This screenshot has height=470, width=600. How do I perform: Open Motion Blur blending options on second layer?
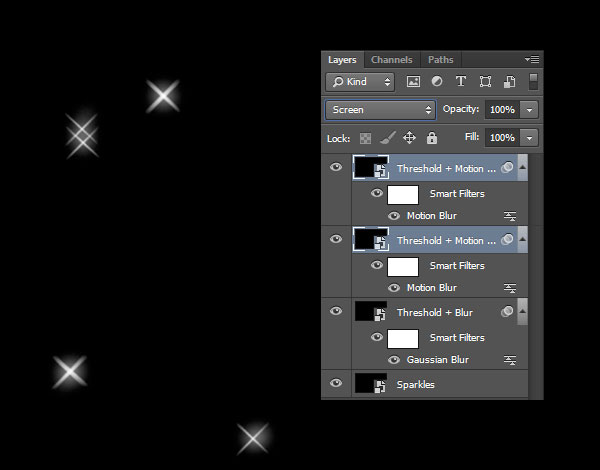pyautogui.click(x=510, y=288)
